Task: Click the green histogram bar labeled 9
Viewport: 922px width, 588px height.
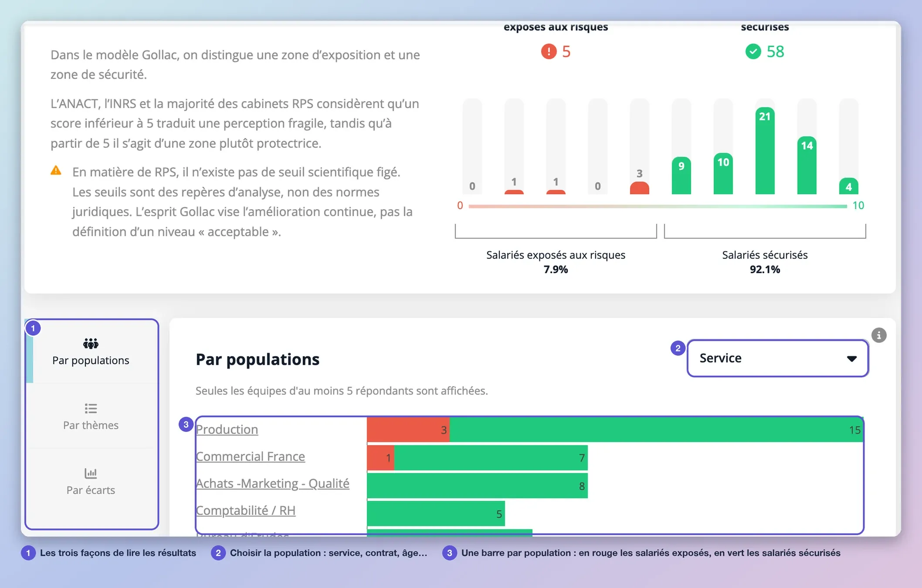Action: [x=681, y=176]
